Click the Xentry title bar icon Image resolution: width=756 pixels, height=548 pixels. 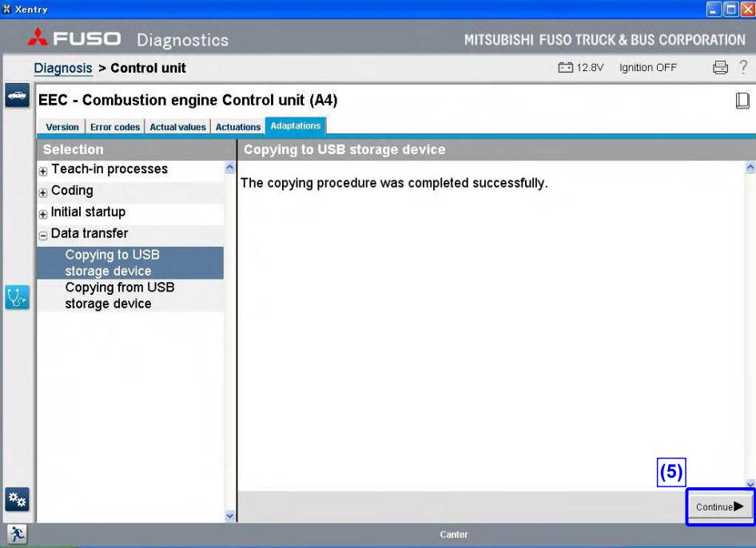(6, 9)
